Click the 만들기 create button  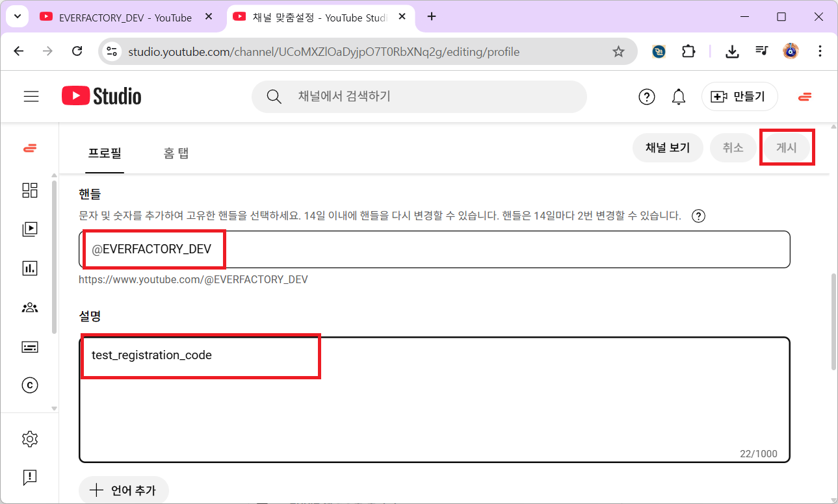[x=740, y=97]
